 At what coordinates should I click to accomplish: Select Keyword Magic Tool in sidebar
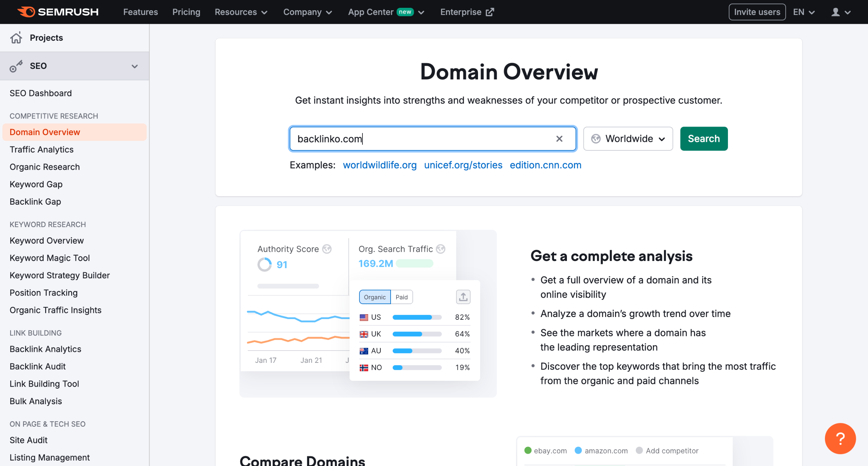(x=50, y=258)
